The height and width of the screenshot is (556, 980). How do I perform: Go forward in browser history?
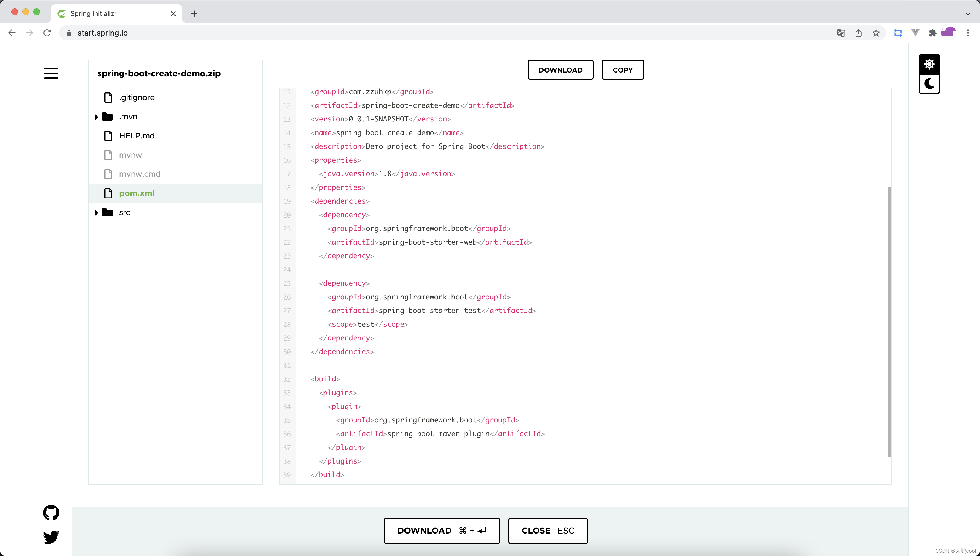pos(29,33)
